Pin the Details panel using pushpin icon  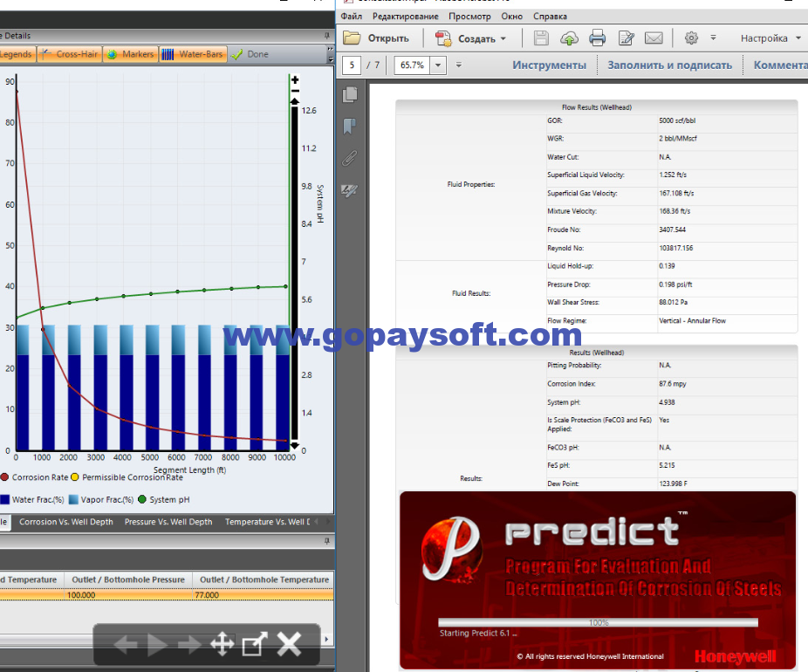click(326, 36)
